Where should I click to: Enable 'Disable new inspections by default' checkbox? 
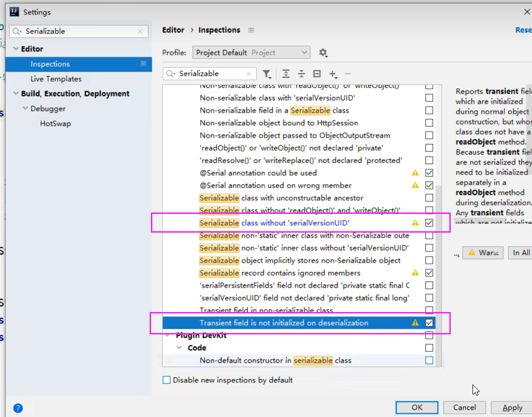pos(167,380)
